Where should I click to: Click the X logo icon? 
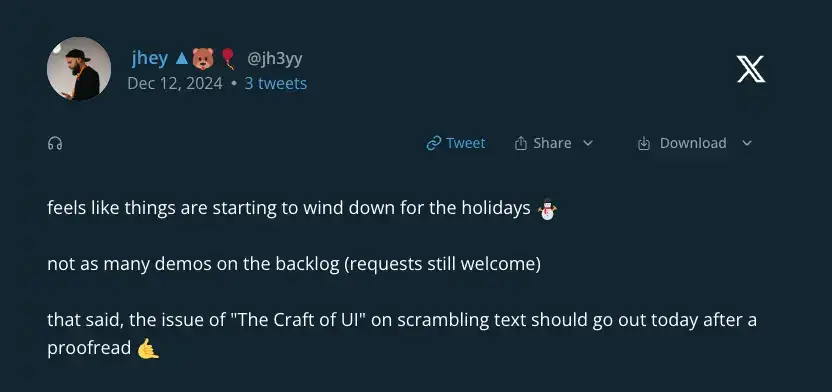pyautogui.click(x=751, y=69)
